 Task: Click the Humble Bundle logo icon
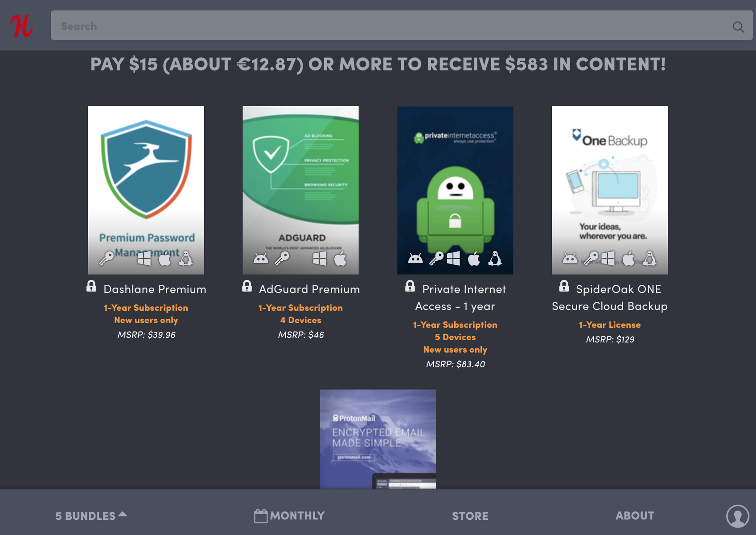[x=21, y=26]
